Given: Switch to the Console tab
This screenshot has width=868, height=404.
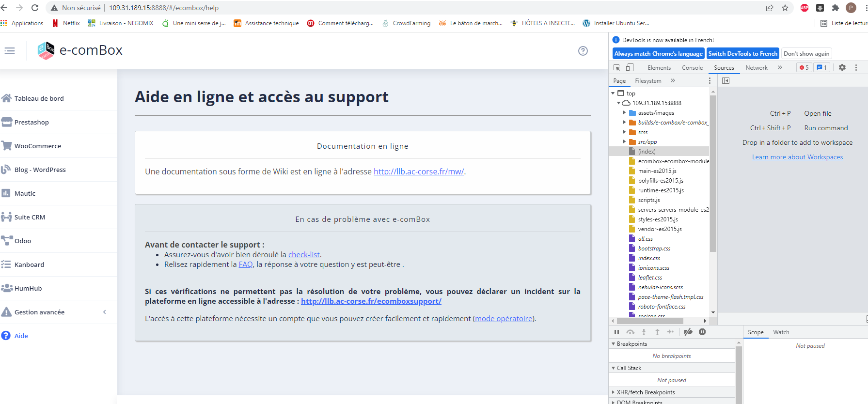Looking at the screenshot, I should coord(692,68).
